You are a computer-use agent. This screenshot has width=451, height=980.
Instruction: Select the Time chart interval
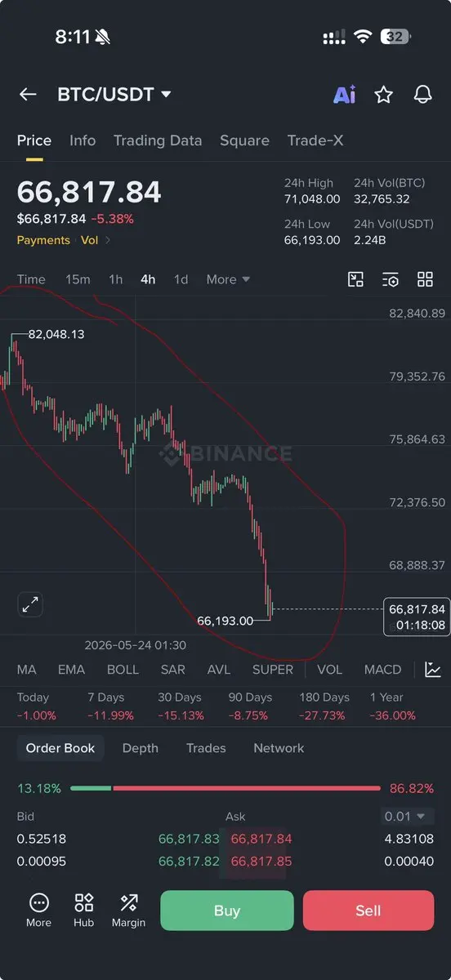[x=31, y=279]
